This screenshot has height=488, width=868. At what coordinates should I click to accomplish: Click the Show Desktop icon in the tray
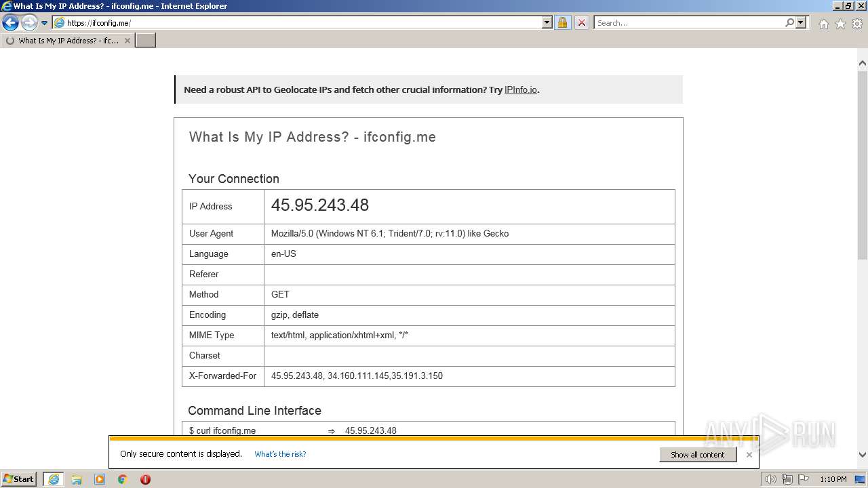861,479
